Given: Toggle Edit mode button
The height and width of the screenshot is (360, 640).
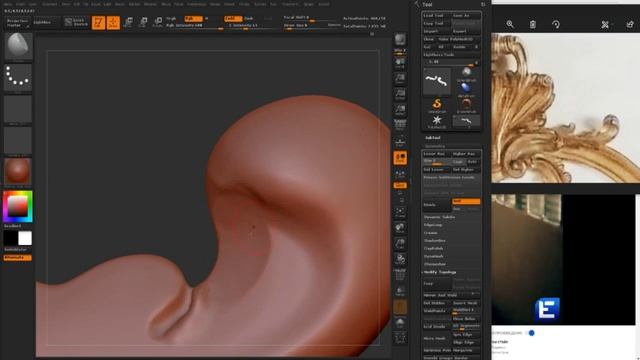Looking at the screenshot, I should (98, 22).
